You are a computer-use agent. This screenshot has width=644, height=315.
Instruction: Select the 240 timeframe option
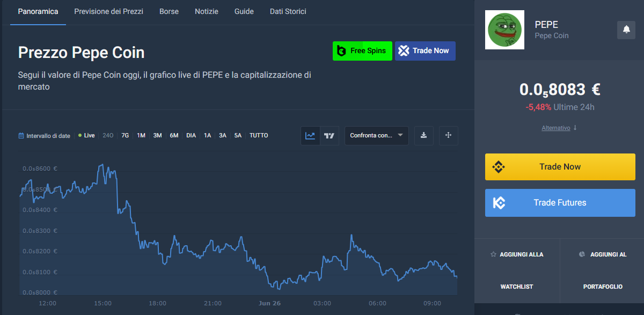tap(107, 135)
